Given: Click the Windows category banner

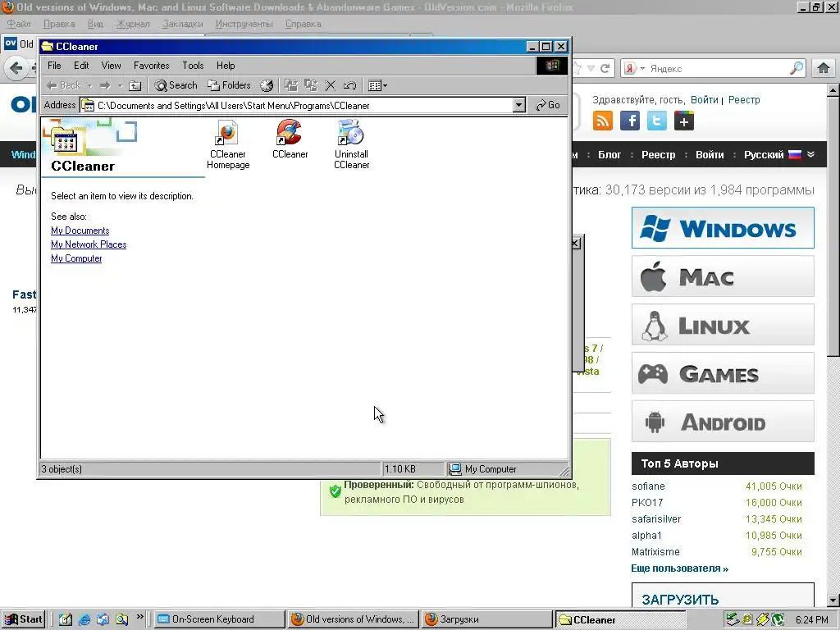Looking at the screenshot, I should click(723, 228).
